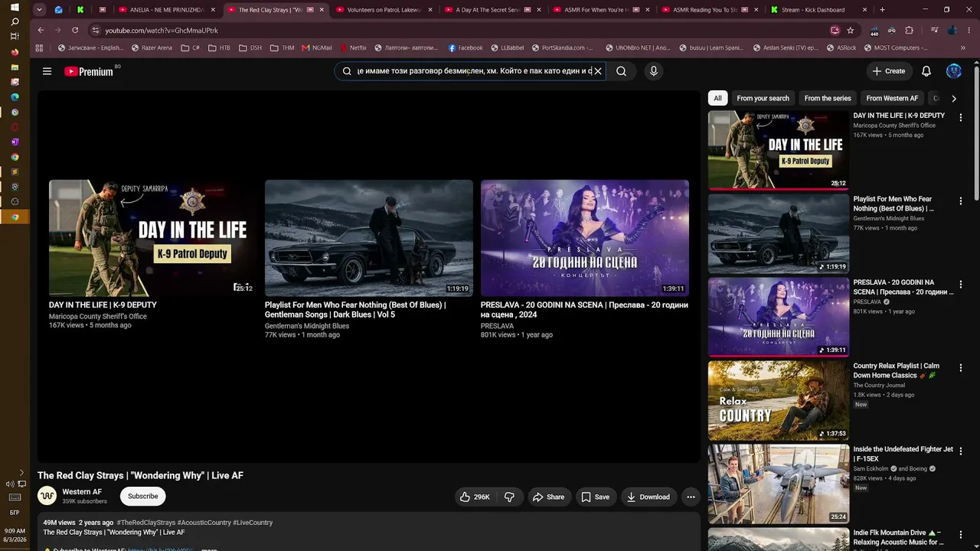980x551 pixels.
Task: Clear the YouTube search box text
Action: [x=598, y=71]
